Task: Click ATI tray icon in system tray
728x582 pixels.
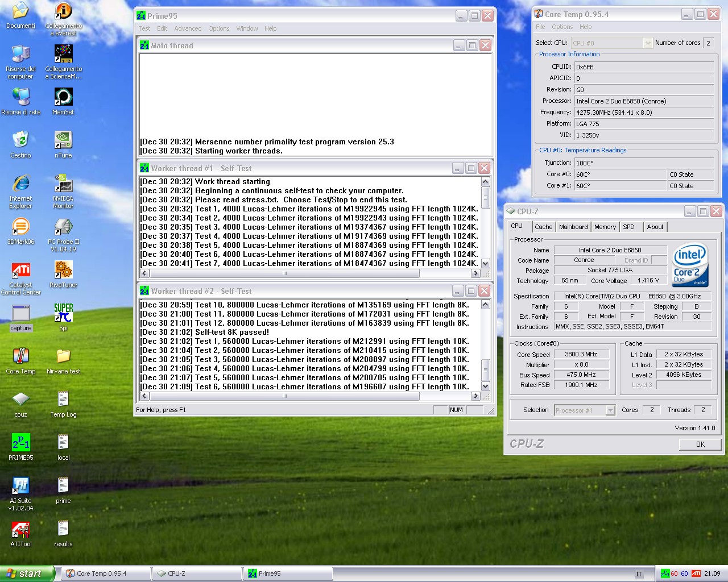Action: point(696,573)
